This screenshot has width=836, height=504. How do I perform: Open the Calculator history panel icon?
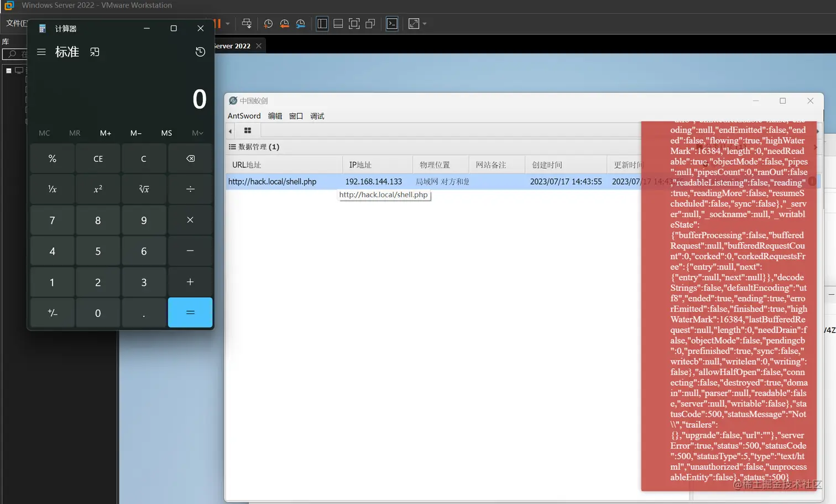coord(200,52)
